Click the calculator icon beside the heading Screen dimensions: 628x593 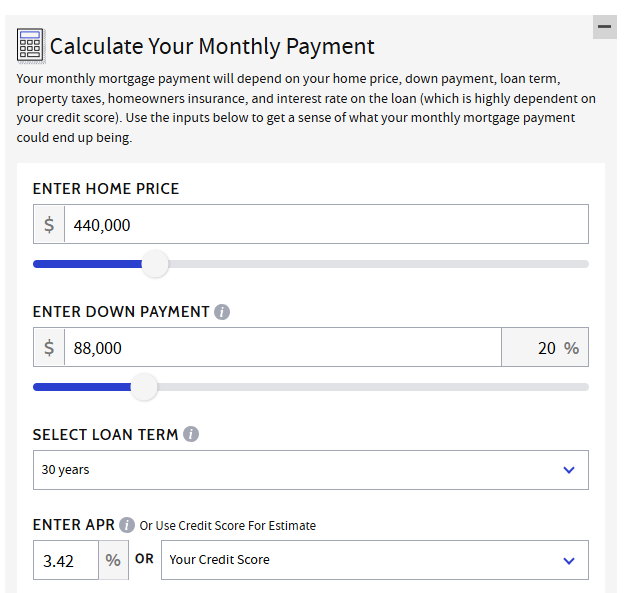tap(30, 45)
